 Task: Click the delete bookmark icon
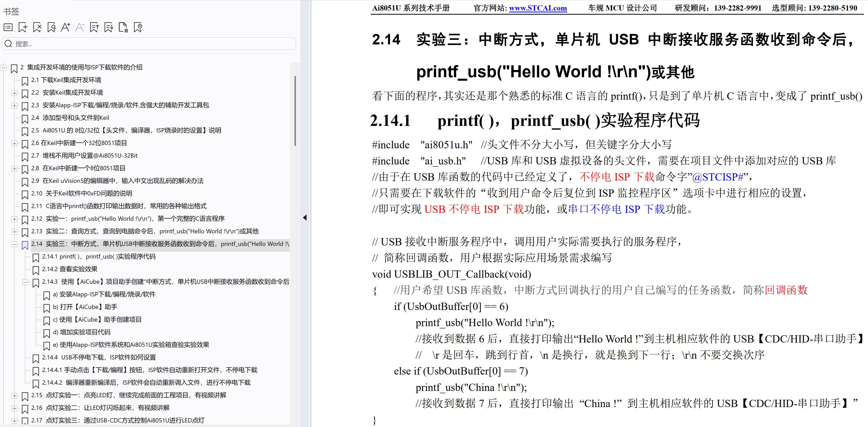click(x=37, y=27)
